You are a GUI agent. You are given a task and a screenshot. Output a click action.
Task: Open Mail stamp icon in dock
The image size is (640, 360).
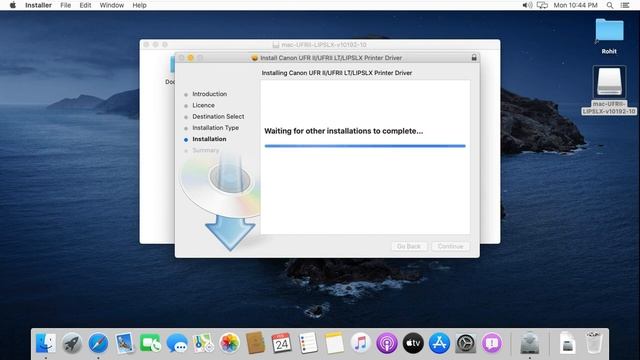[124, 343]
